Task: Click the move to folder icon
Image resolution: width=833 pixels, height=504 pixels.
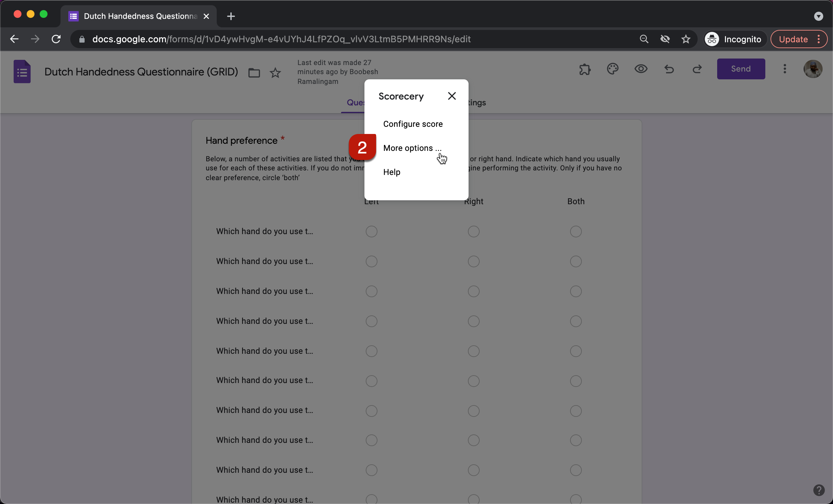Action: click(254, 73)
